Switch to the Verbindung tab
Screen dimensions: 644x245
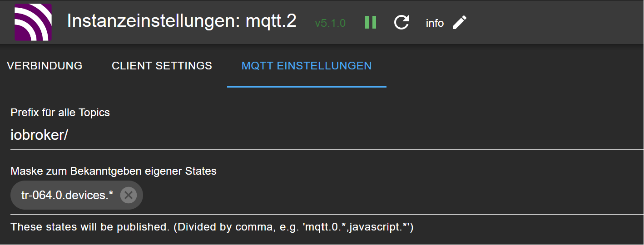[x=45, y=66]
